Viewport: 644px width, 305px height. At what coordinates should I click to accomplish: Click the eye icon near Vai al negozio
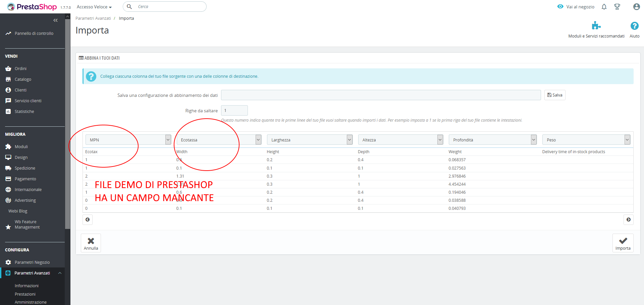pos(560,7)
